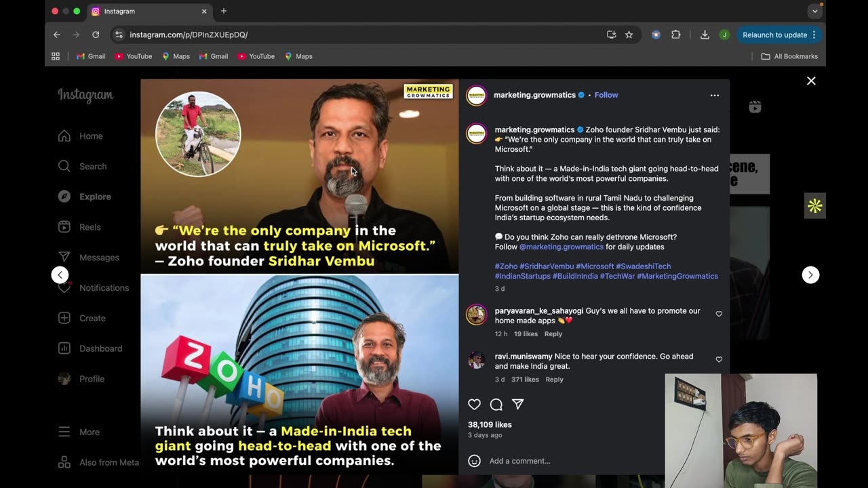The image size is (868, 488).
Task: Open the Search sidebar icon
Action: (x=64, y=166)
